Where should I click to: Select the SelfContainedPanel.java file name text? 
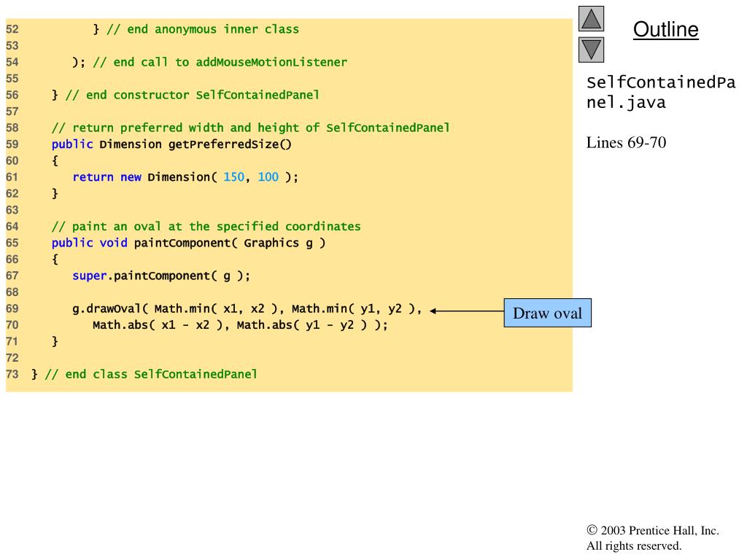pyautogui.click(x=661, y=93)
